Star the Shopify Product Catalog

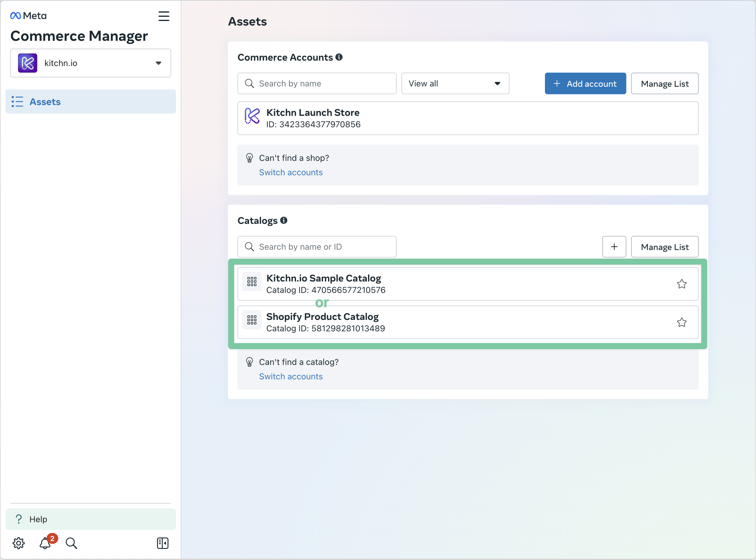(681, 322)
